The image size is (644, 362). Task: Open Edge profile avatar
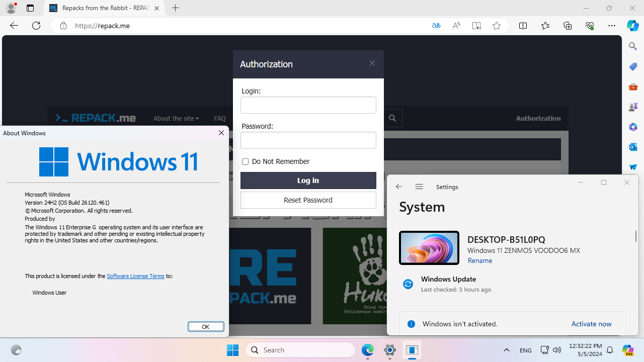point(11,8)
